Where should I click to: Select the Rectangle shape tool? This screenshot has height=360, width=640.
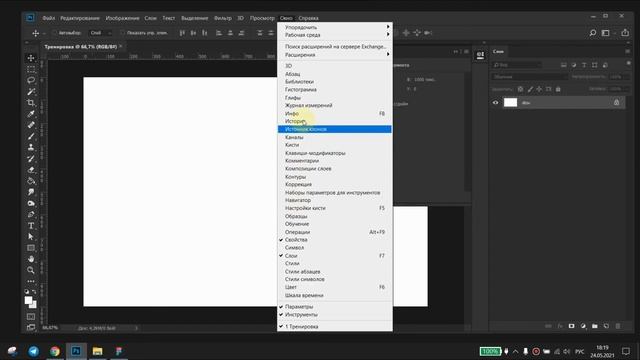31,248
